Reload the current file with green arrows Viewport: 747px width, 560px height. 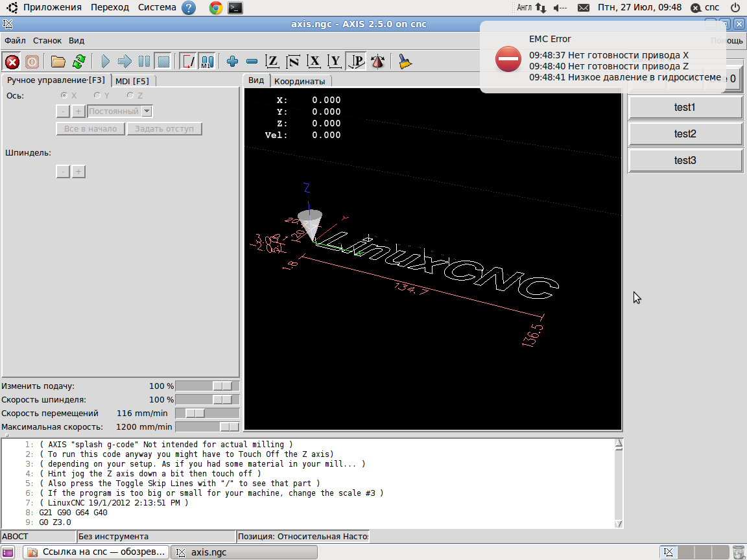pyautogui.click(x=79, y=62)
